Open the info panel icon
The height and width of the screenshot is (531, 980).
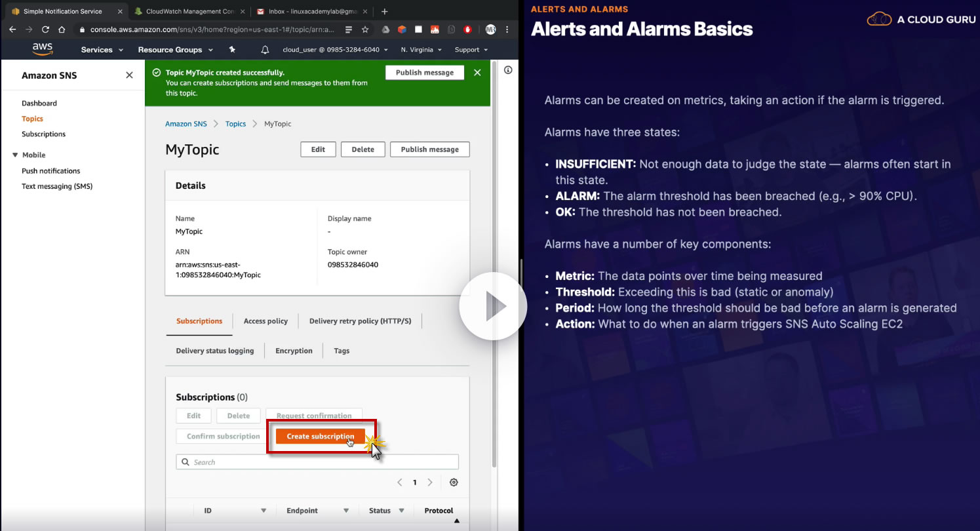(x=508, y=70)
